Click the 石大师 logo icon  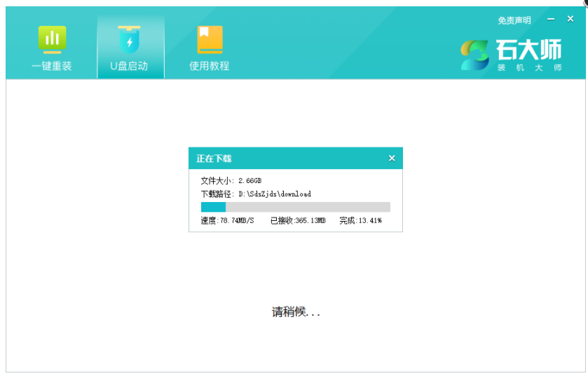pos(474,55)
